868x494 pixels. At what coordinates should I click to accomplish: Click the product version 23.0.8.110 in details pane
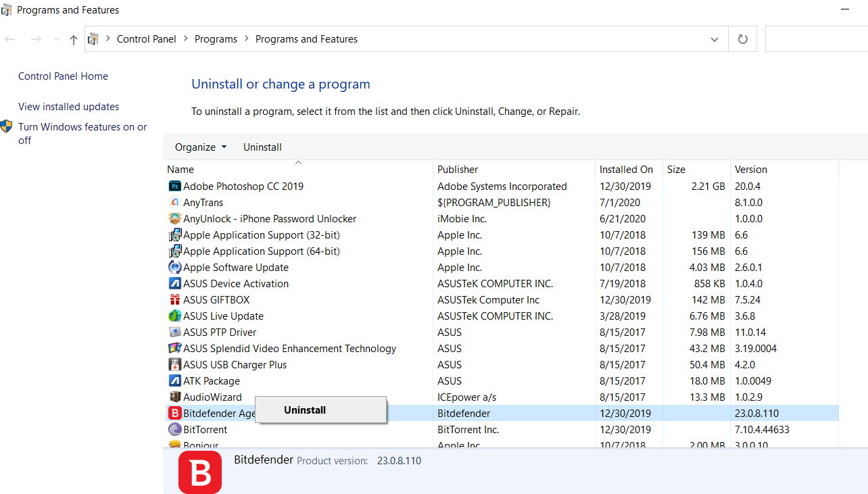[x=399, y=461]
